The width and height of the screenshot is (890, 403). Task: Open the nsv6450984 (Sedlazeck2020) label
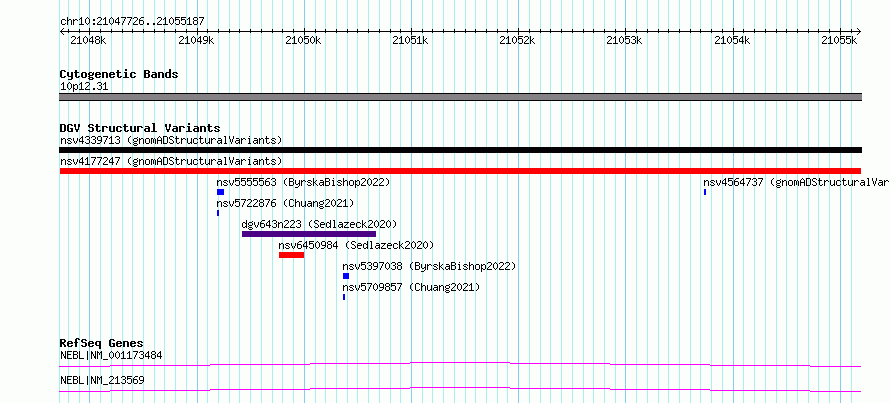(x=356, y=245)
